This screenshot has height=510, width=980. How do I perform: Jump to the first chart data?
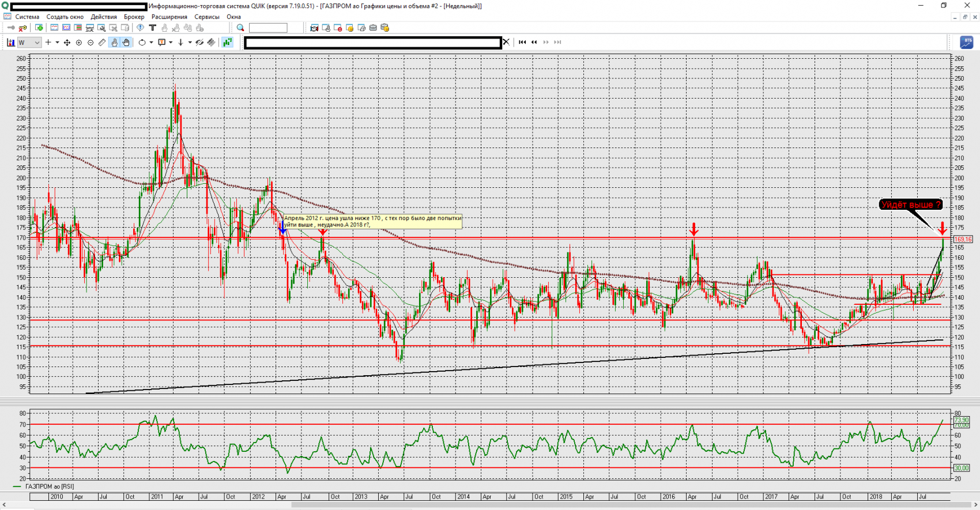pyautogui.click(x=522, y=42)
